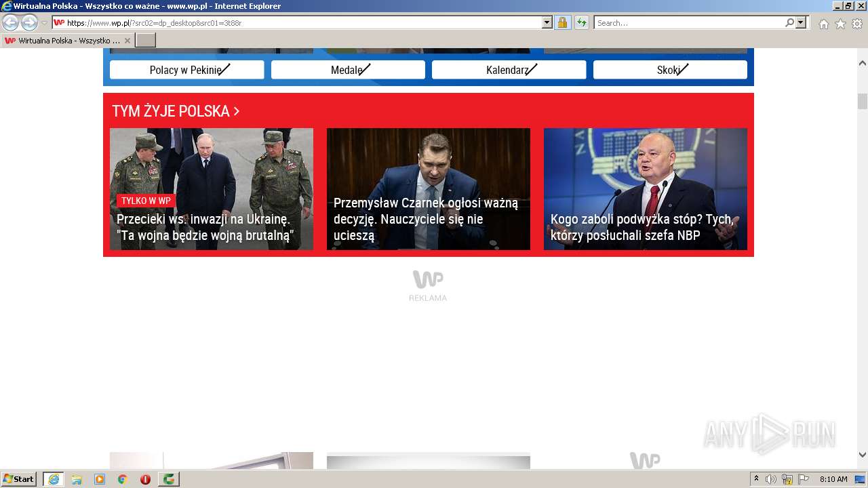Close the Wirtualna Polska tab
This screenshot has height=488, width=868.
[x=127, y=41]
